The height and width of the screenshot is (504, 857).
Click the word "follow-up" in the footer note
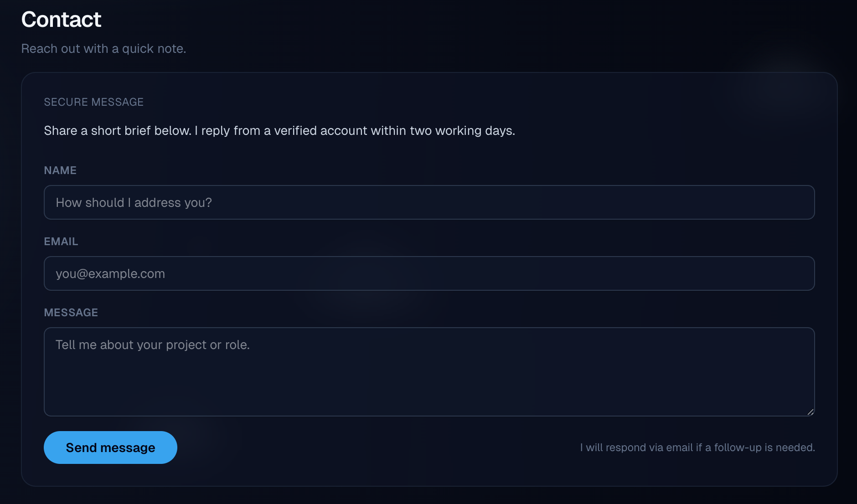click(738, 447)
